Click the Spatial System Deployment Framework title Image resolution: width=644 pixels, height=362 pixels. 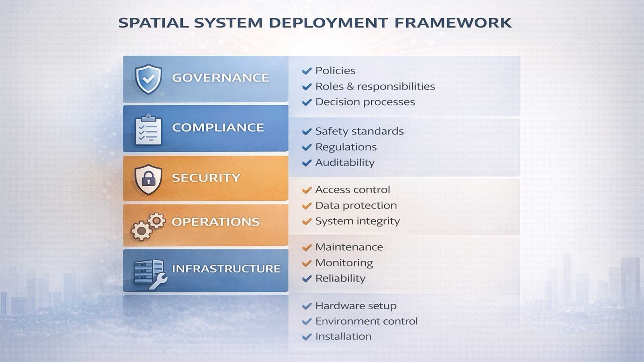click(x=315, y=22)
